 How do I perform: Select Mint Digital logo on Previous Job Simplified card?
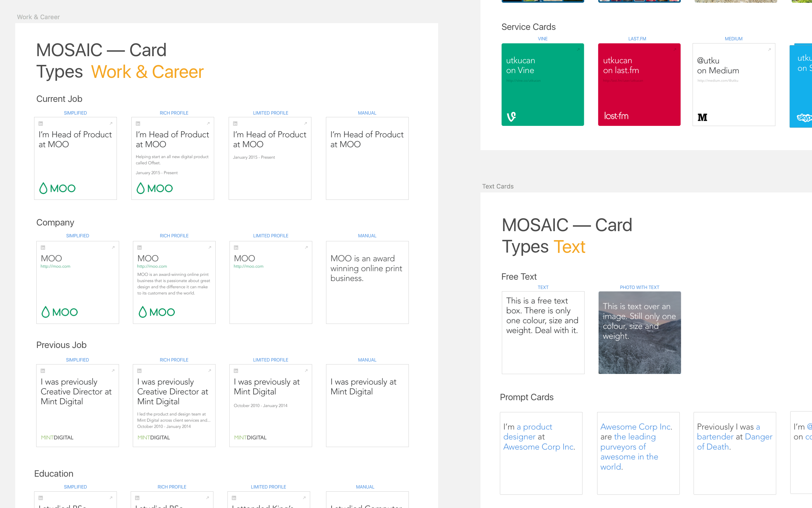click(57, 437)
